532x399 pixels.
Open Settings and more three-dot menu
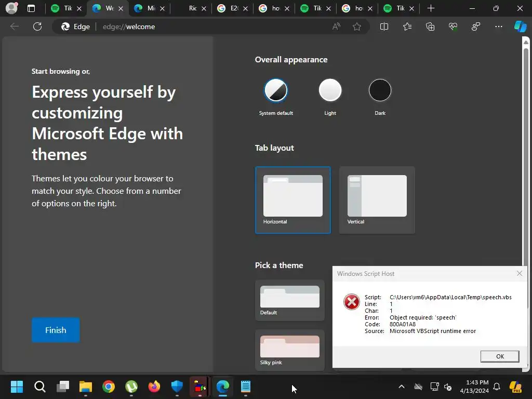(x=498, y=26)
